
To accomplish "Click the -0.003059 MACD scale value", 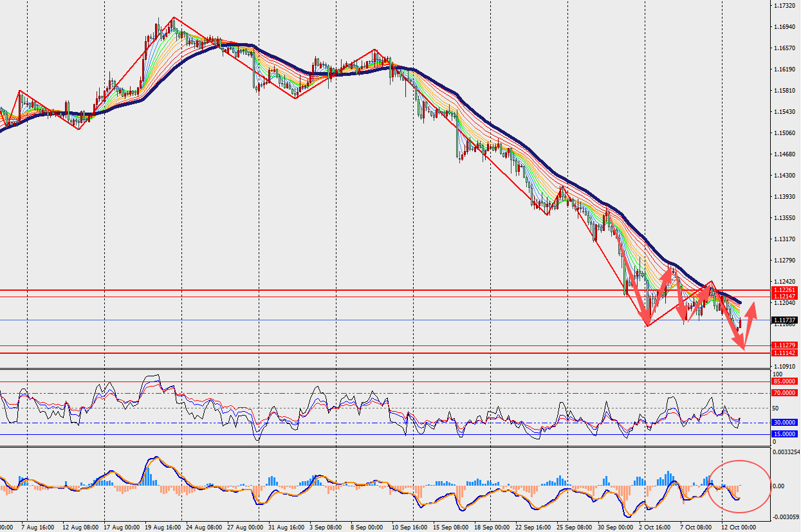I will coord(786,517).
